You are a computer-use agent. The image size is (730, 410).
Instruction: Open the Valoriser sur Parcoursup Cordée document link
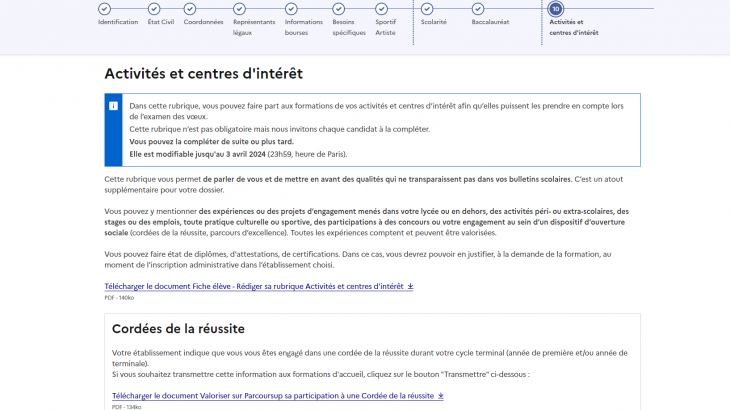click(273, 396)
